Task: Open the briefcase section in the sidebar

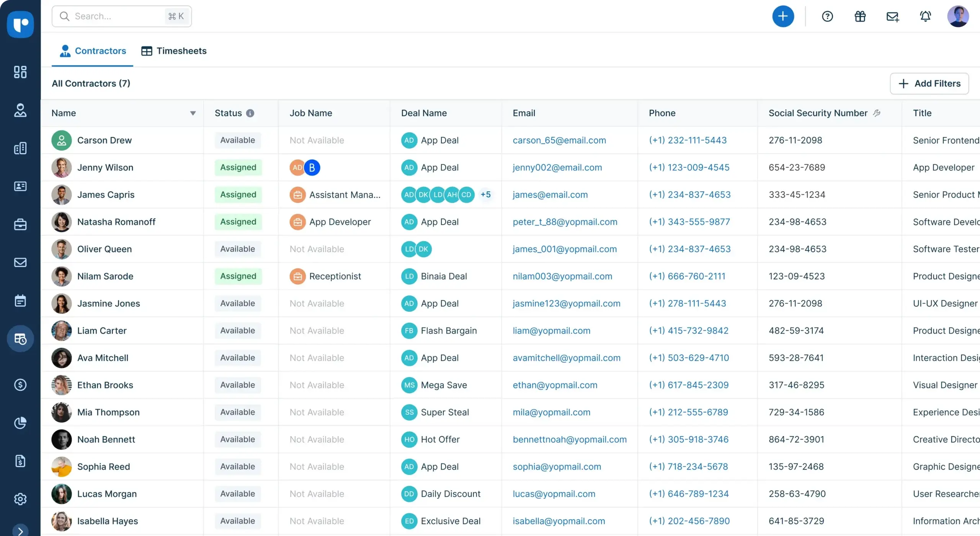Action: (x=20, y=225)
